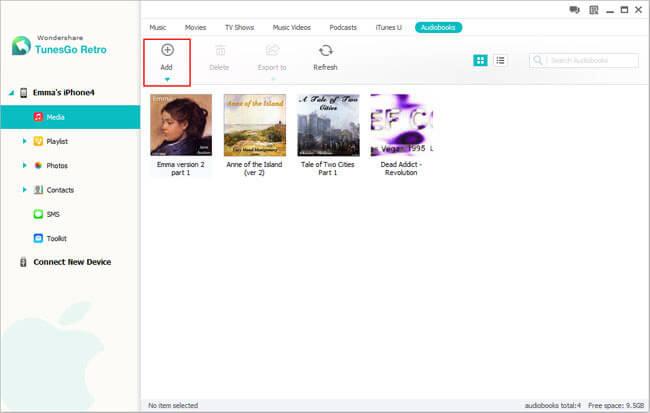Open the Add dropdown arrow
The width and height of the screenshot is (650, 413).
pyautogui.click(x=167, y=79)
